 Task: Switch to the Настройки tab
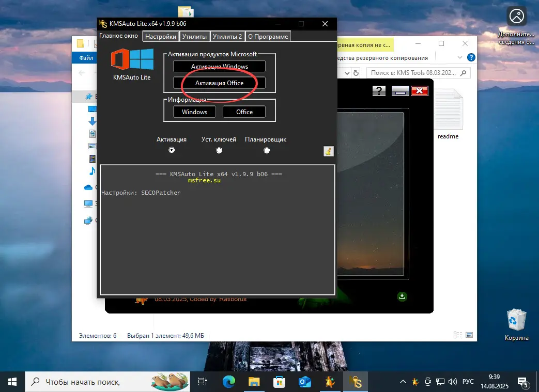pos(161,36)
